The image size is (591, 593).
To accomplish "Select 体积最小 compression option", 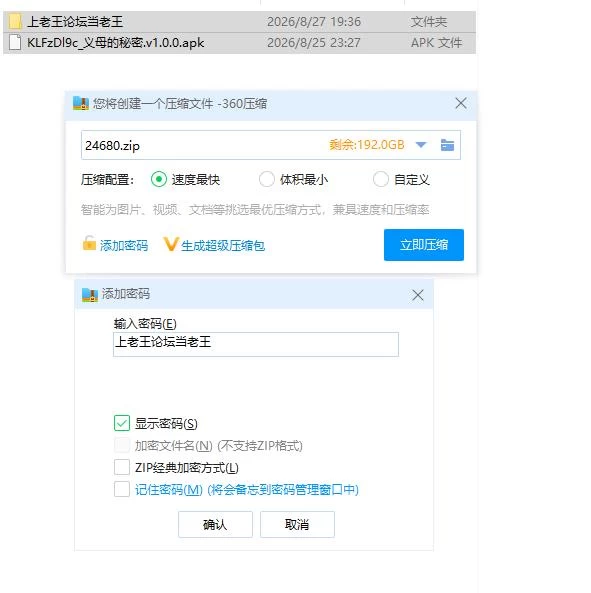I will click(x=267, y=179).
